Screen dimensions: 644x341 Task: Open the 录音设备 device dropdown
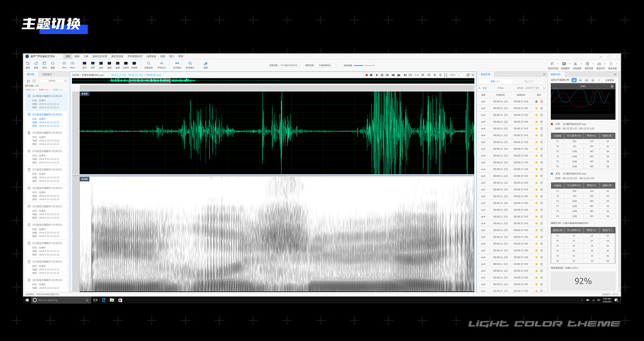[x=289, y=65]
